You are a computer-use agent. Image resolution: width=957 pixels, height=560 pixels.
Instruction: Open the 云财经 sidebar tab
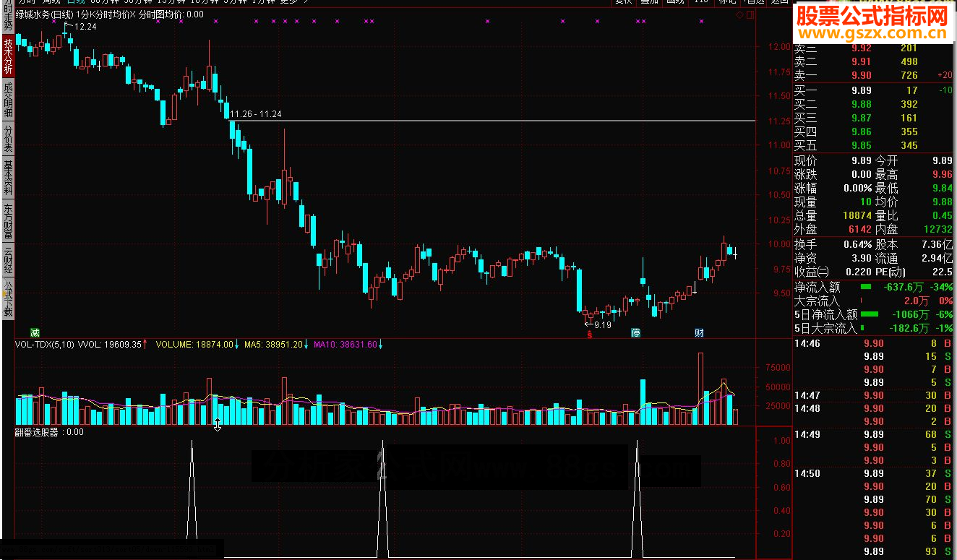8,260
